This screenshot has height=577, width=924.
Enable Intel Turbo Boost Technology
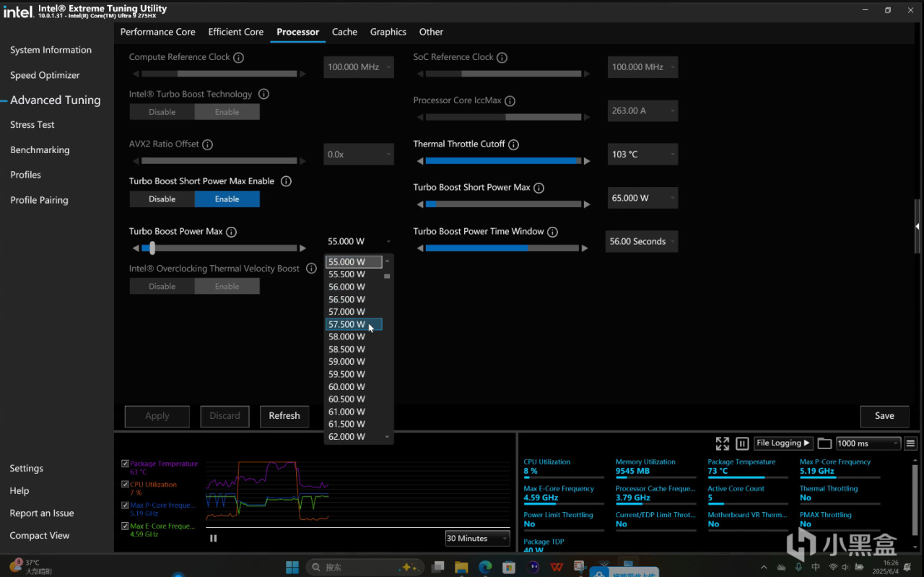tap(227, 112)
